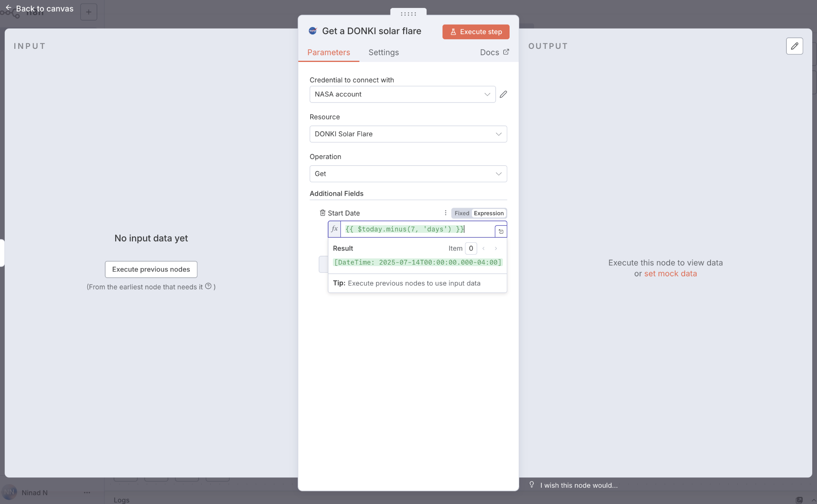Switch Start Date to Fixed mode

462,213
